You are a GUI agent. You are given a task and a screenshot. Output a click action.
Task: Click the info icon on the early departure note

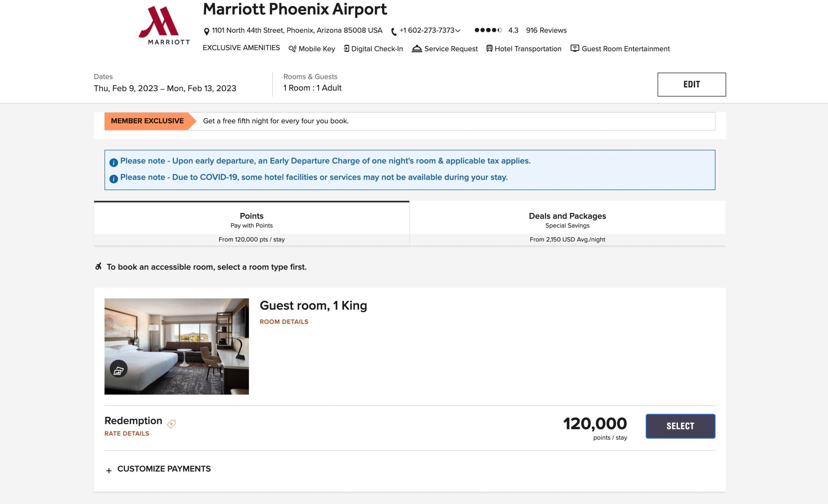point(114,162)
